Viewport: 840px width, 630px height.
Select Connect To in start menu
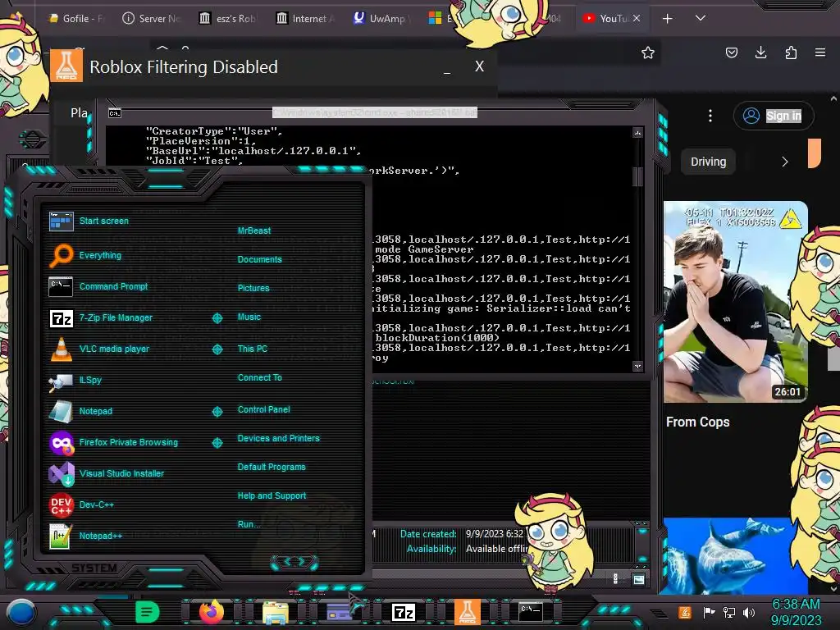[259, 377]
